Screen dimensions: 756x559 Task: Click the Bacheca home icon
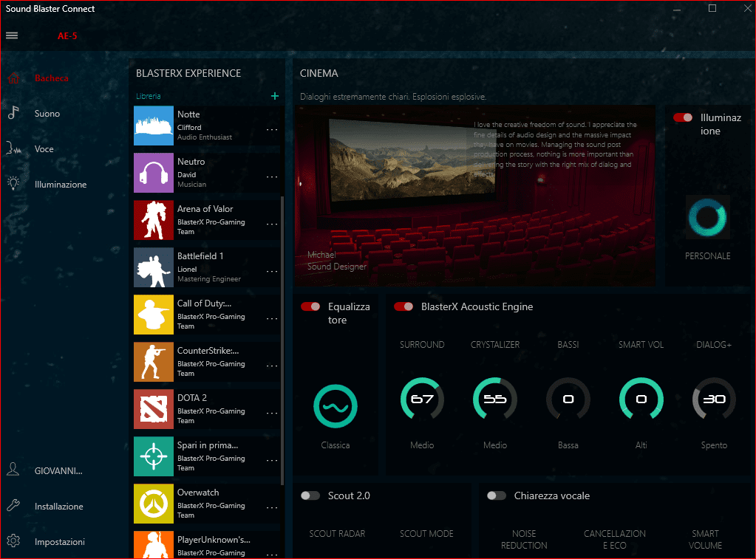click(13, 78)
